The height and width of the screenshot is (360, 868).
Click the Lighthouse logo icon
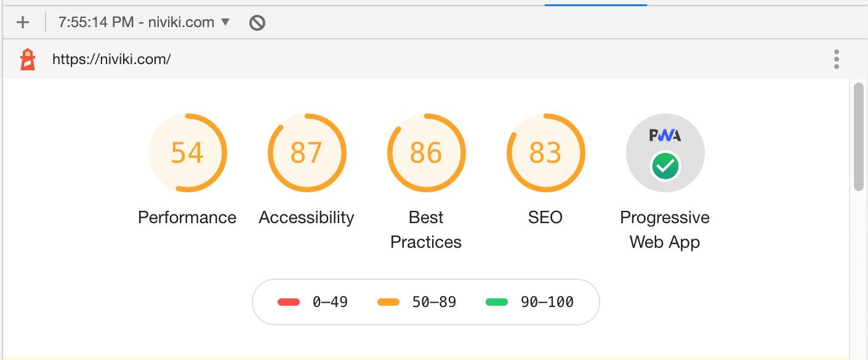[28, 59]
